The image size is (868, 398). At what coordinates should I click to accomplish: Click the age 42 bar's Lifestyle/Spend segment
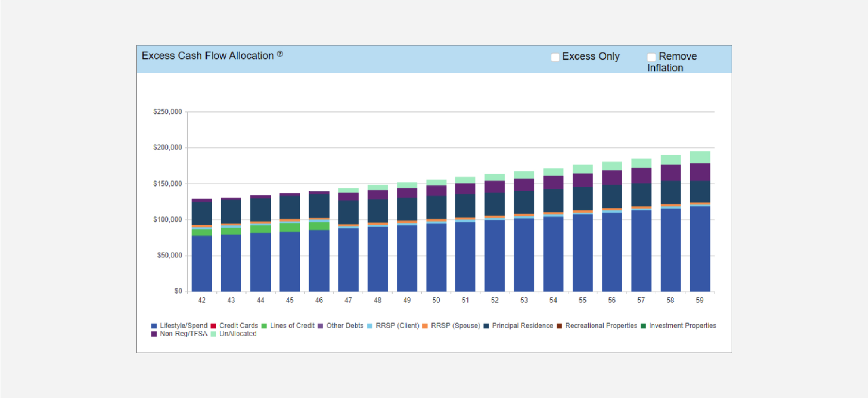202,264
